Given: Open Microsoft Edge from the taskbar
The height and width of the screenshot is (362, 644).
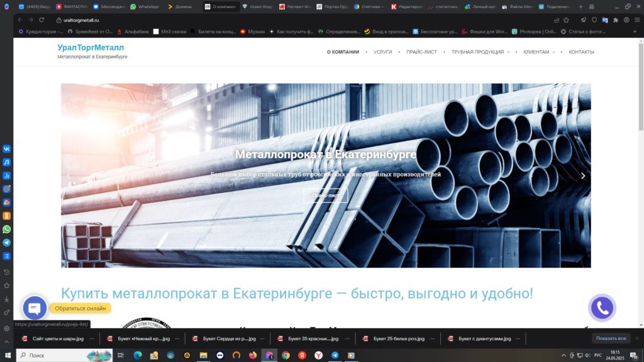Looking at the screenshot, I should pyautogui.click(x=138, y=356).
